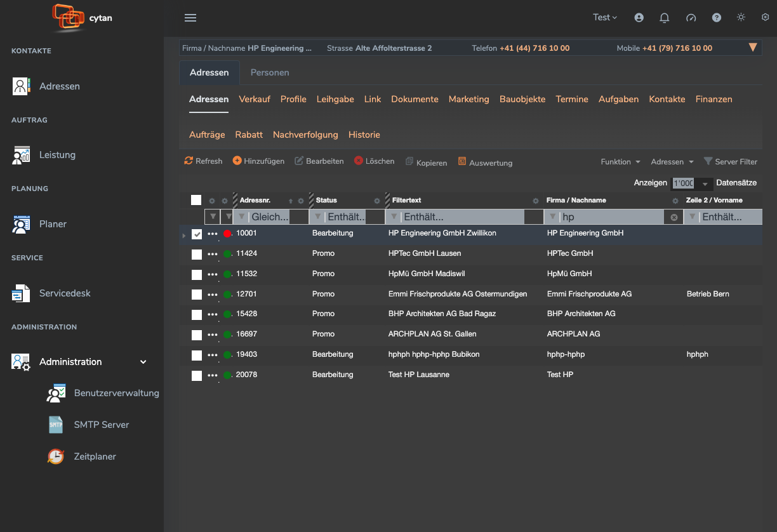777x532 pixels.
Task: Click the Refresh button
Action: [203, 161]
